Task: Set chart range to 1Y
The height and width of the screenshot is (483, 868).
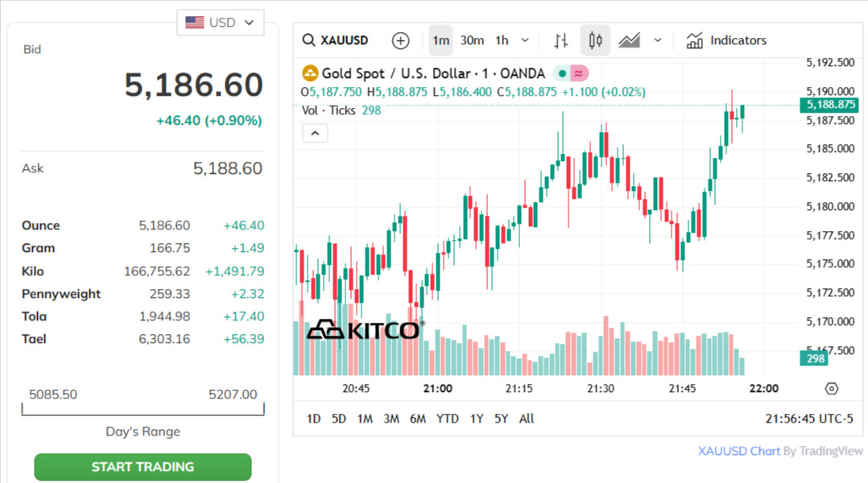Action: click(x=477, y=419)
